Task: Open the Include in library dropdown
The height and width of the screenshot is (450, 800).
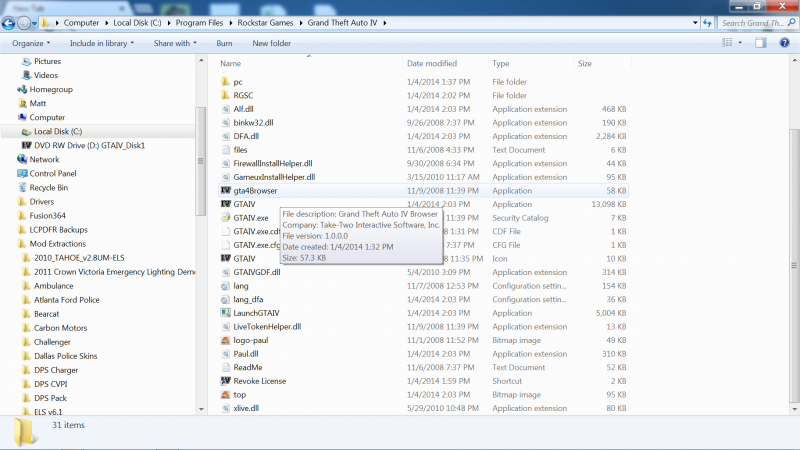Action: 102,43
